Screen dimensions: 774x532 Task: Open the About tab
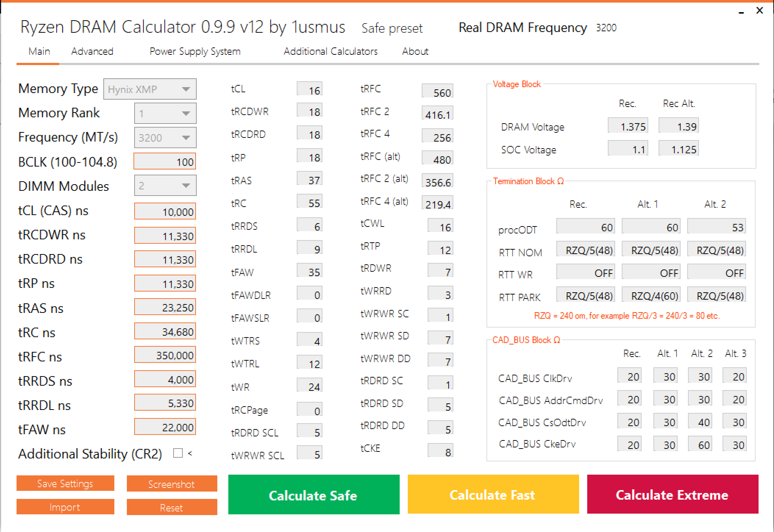(415, 51)
